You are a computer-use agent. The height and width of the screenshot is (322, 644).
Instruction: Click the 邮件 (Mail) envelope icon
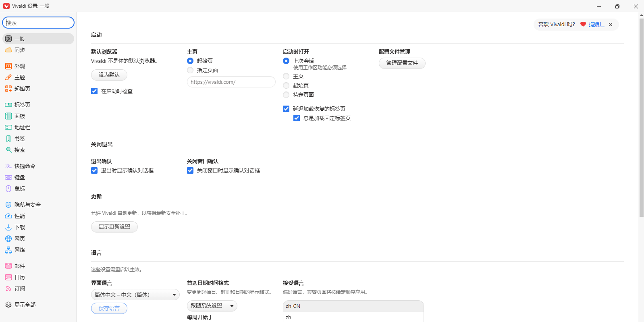point(8,266)
